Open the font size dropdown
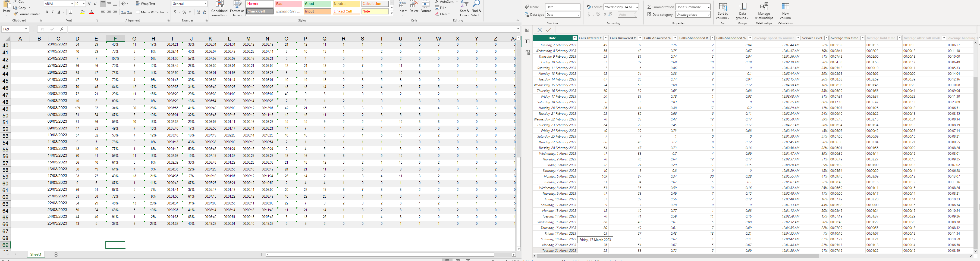The image size is (980, 261). click(x=83, y=4)
